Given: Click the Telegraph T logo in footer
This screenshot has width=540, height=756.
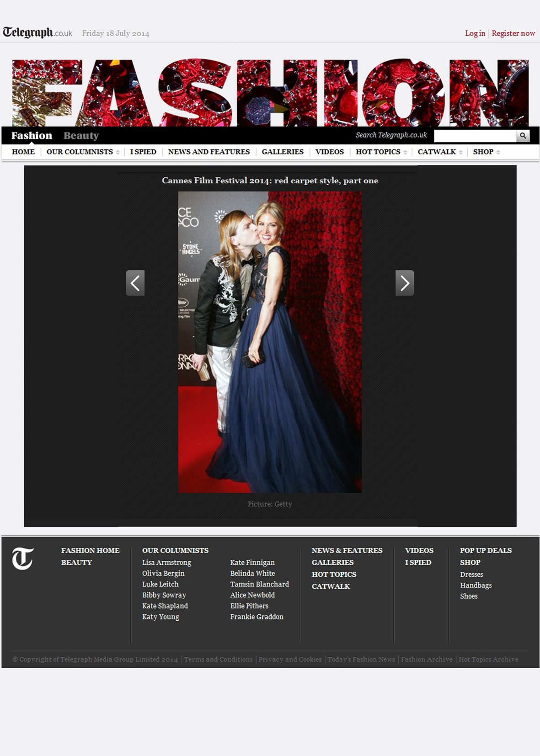Looking at the screenshot, I should 23,558.
